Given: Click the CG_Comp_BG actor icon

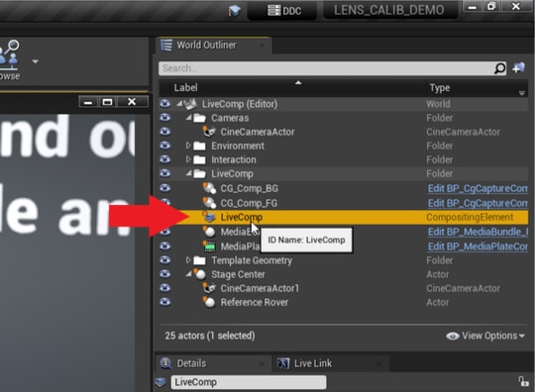Looking at the screenshot, I should [x=209, y=188].
